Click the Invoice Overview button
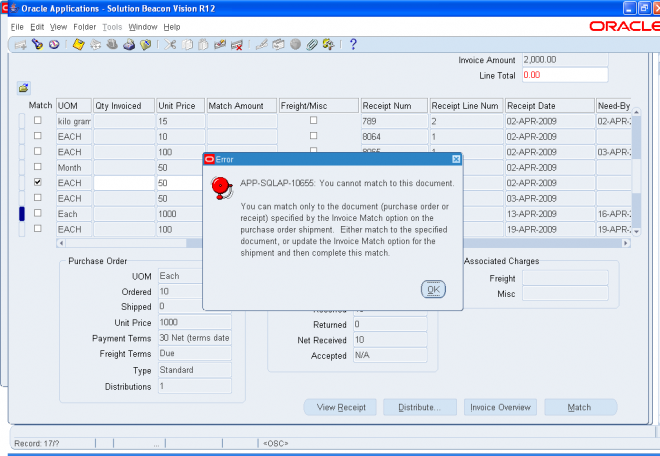This screenshot has height=456, width=660. coord(500,407)
